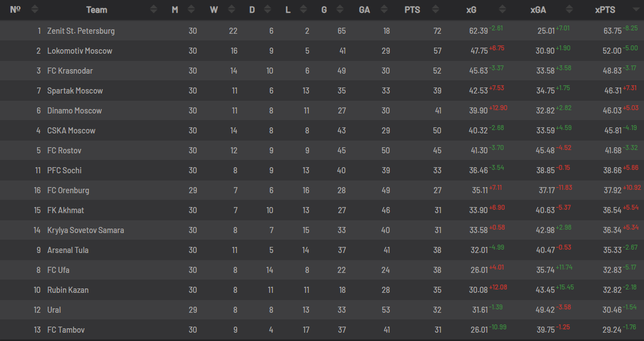Image resolution: width=644 pixels, height=341 pixels.
Task: Click the sort arrows beside Team header
Action: [154, 9]
